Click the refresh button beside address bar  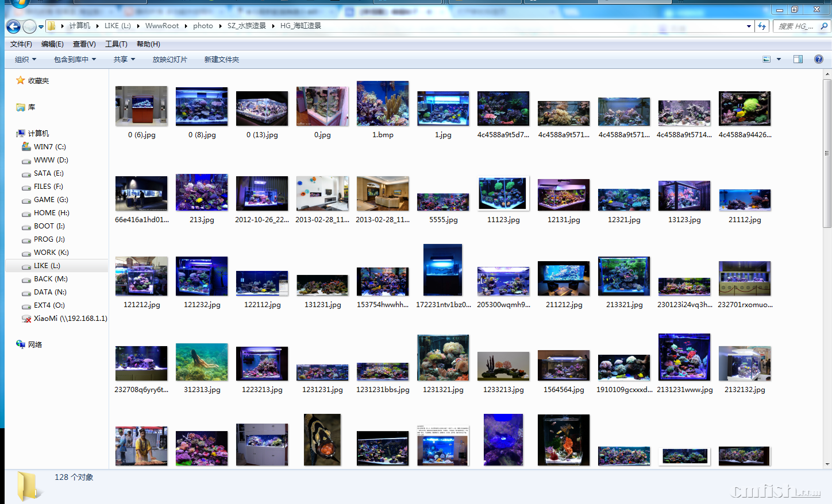[x=762, y=26]
